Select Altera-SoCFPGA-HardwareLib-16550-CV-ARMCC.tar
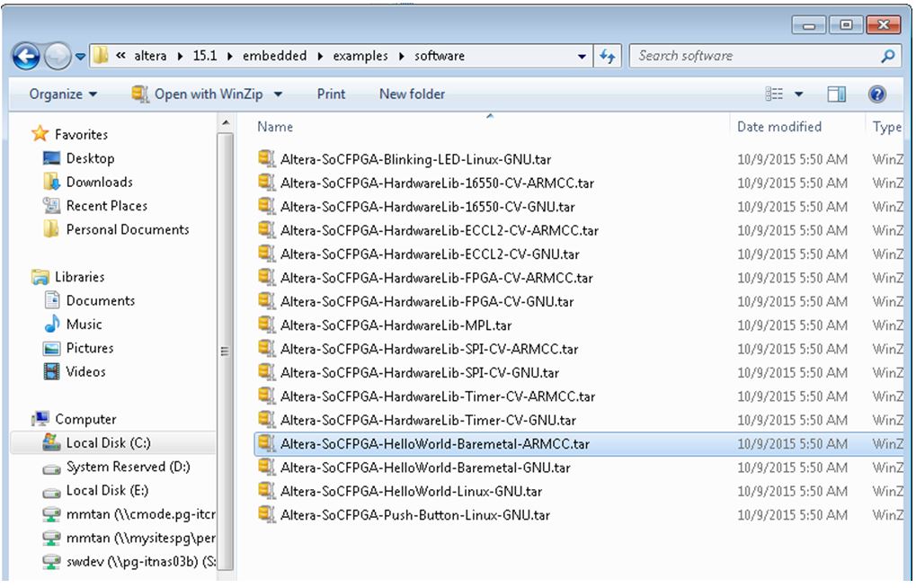 click(437, 183)
